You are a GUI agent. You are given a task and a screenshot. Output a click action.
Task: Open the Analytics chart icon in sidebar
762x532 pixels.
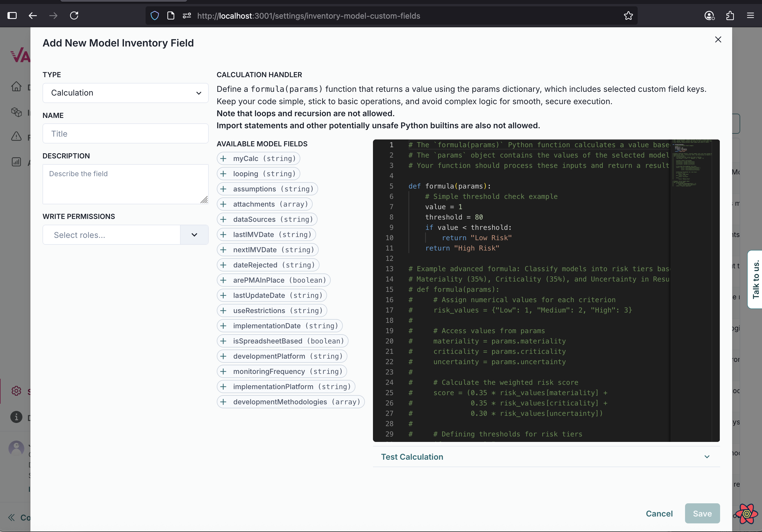coord(17,162)
